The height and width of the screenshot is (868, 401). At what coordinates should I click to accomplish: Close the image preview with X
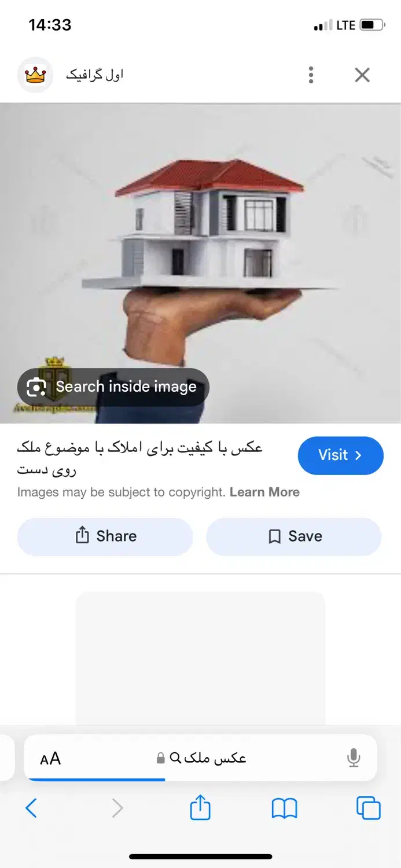(x=362, y=75)
